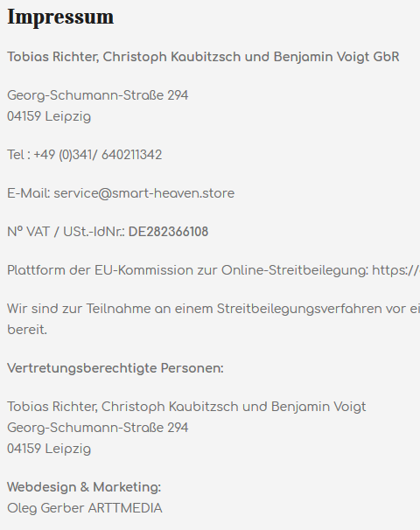Click the word bereit
This screenshot has height=530, width=420.
(27, 330)
